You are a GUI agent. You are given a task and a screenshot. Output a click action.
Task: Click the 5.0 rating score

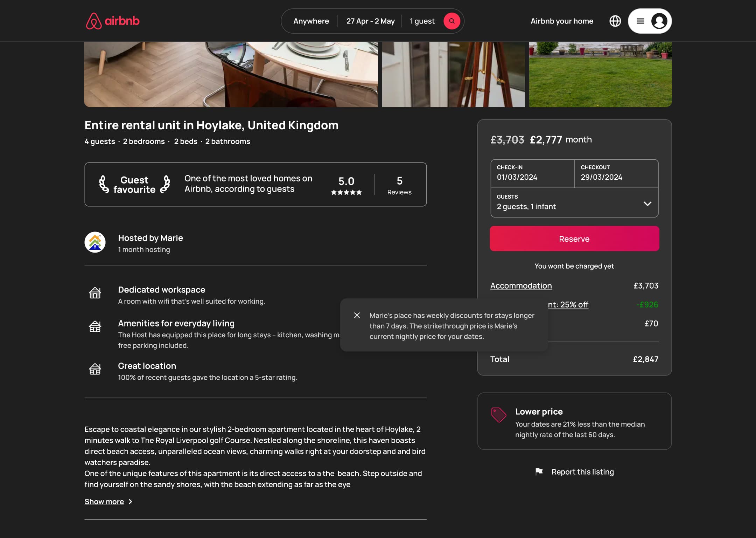(346, 181)
